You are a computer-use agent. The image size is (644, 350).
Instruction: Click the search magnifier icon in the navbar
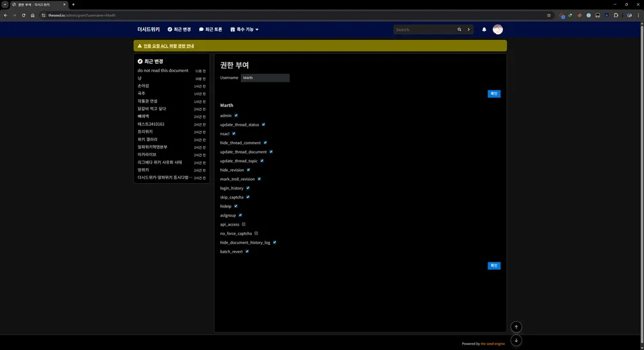pos(459,30)
